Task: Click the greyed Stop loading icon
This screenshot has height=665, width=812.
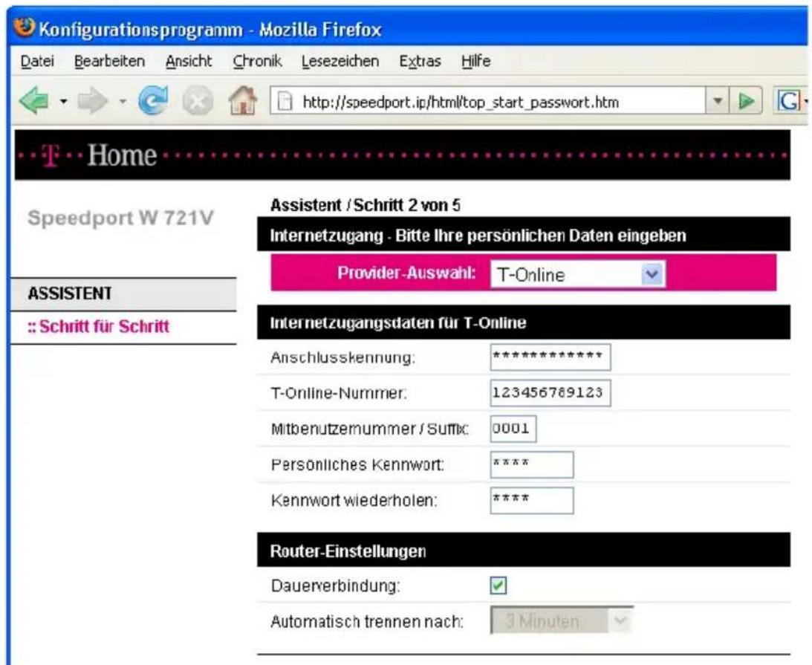Action: tap(198, 100)
